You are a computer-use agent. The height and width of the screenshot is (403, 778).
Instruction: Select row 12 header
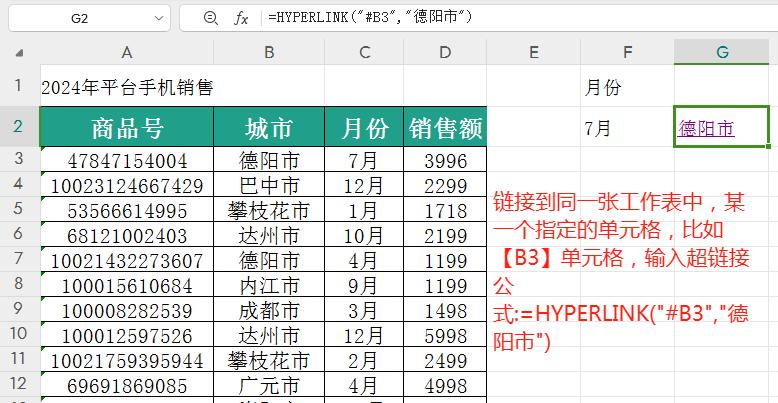[19, 384]
